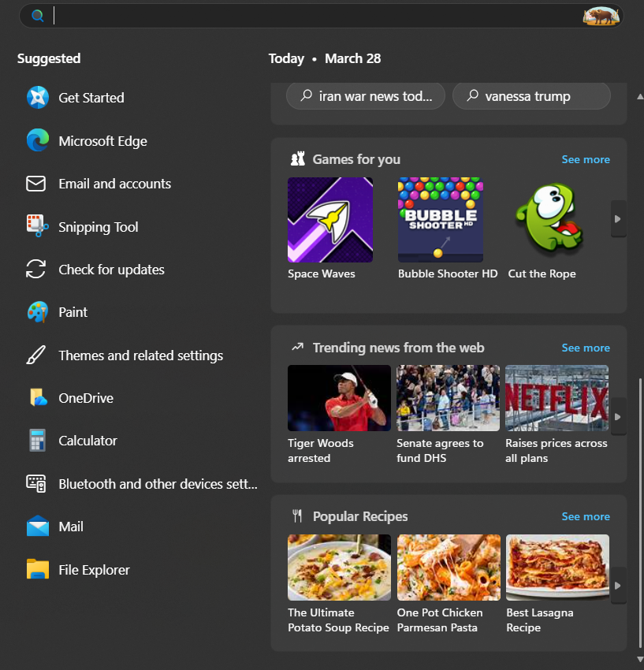
Task: Open the Snipping Tool
Action: click(97, 226)
